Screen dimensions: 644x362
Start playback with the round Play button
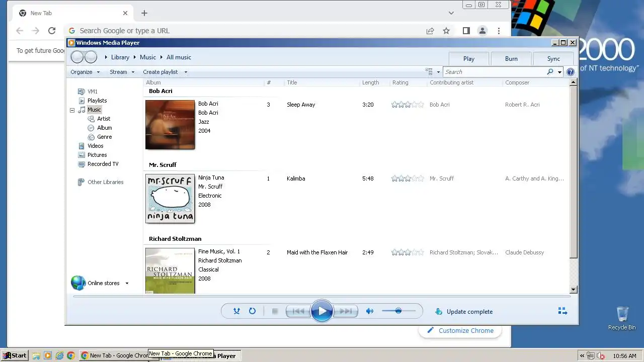coord(322,311)
